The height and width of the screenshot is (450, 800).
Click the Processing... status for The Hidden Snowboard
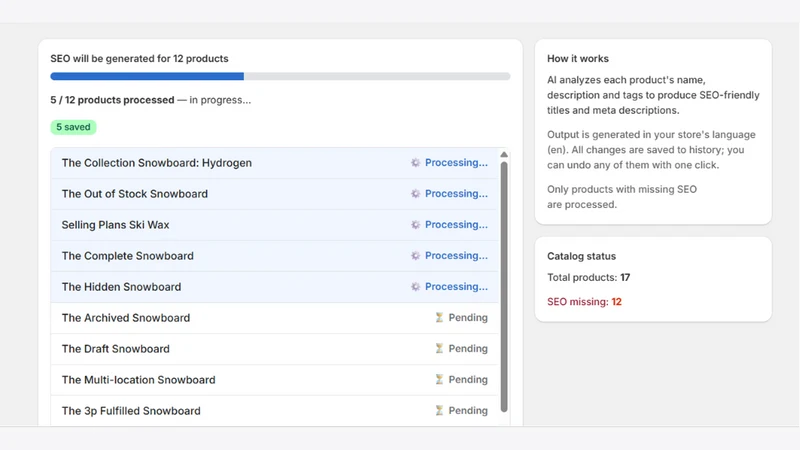[x=456, y=287]
